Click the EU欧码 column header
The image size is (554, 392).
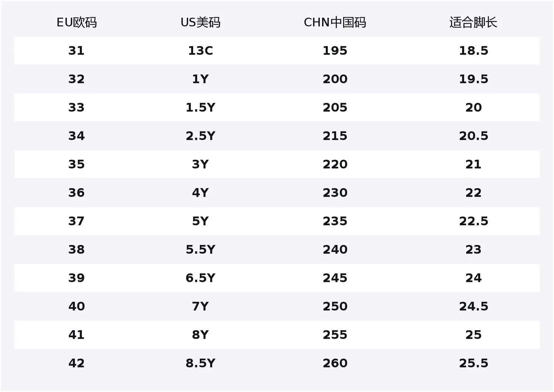(x=76, y=23)
